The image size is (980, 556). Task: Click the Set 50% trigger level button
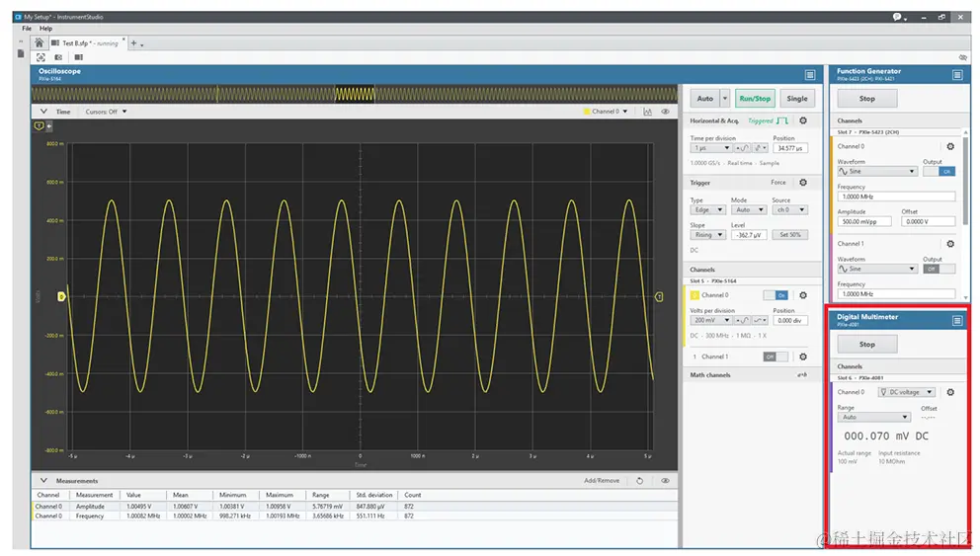tap(790, 235)
